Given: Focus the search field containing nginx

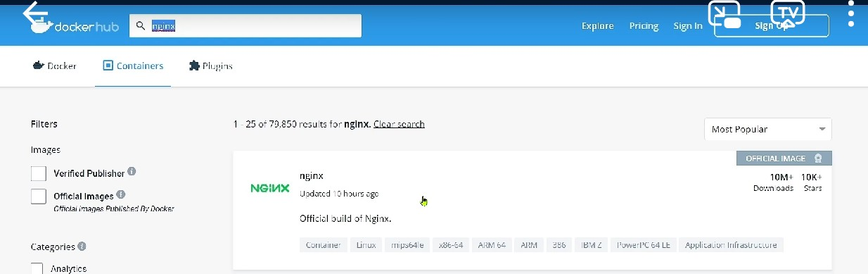Looking at the screenshot, I should pyautogui.click(x=245, y=26).
